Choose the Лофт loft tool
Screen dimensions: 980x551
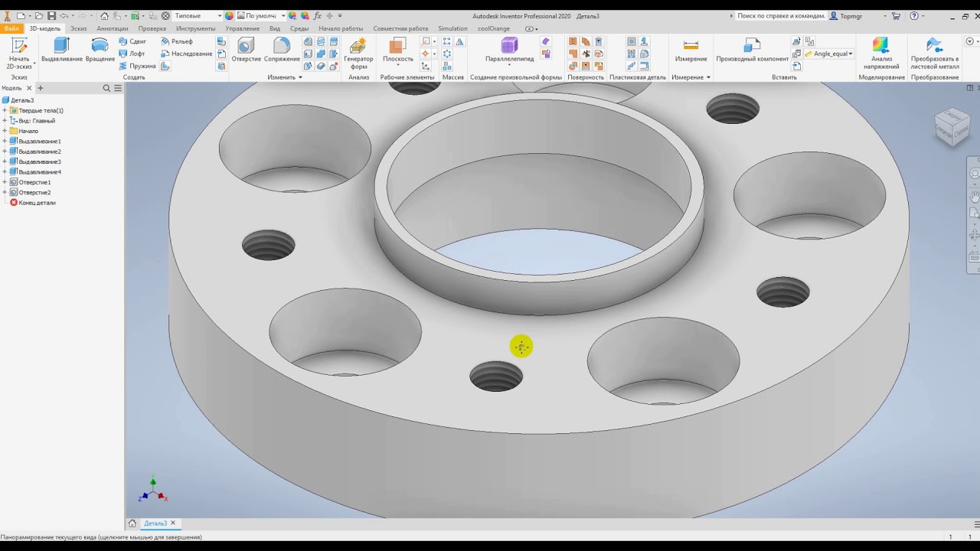coord(132,54)
